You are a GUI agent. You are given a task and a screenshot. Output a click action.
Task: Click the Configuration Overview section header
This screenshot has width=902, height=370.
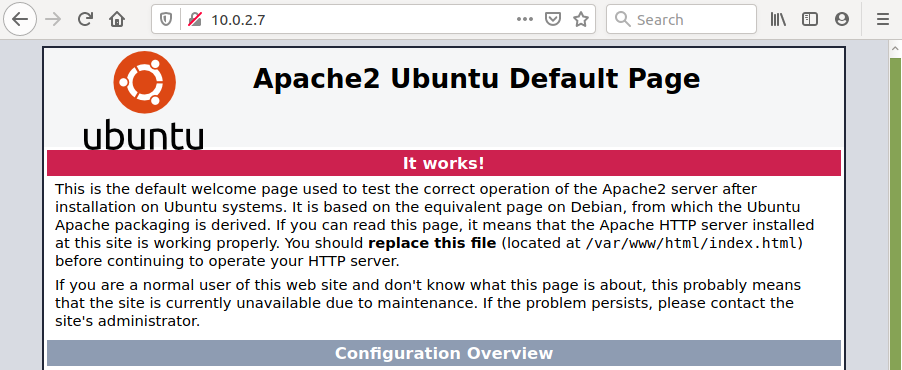(444, 353)
